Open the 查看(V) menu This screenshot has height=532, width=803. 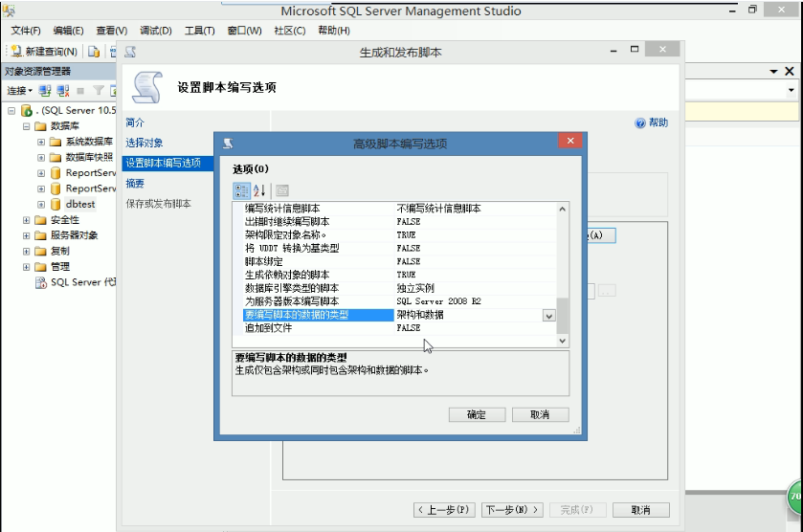tap(112, 31)
